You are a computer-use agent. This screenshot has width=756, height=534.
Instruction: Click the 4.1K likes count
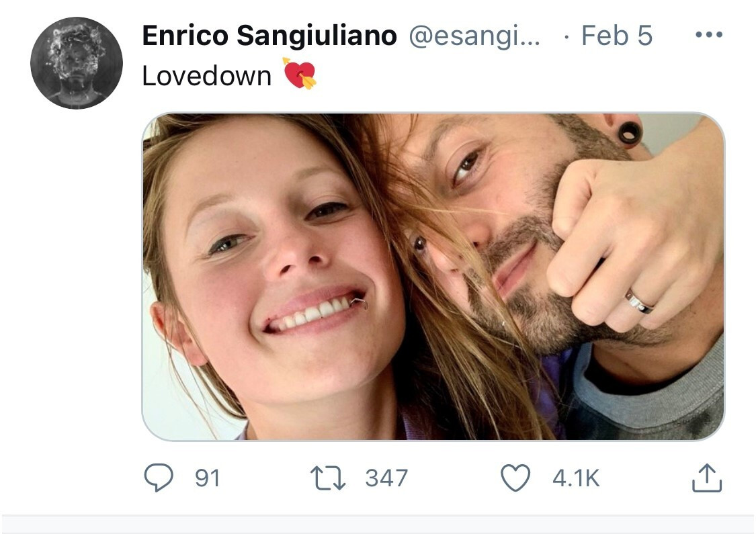pyautogui.click(x=576, y=478)
